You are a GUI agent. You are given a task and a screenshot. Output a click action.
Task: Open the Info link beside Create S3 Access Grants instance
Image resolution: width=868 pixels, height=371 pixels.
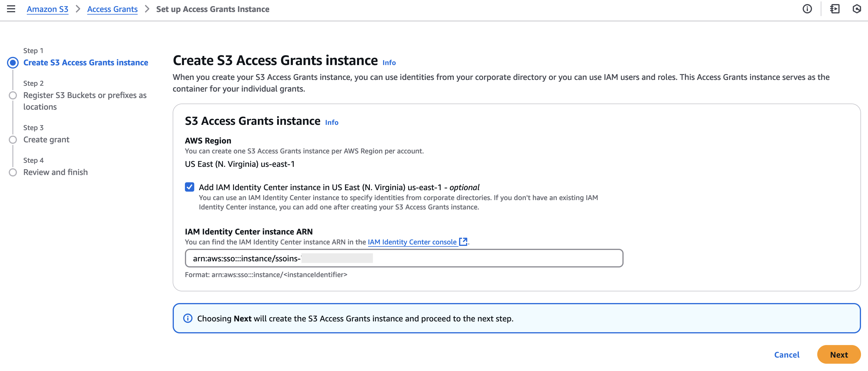pos(389,63)
